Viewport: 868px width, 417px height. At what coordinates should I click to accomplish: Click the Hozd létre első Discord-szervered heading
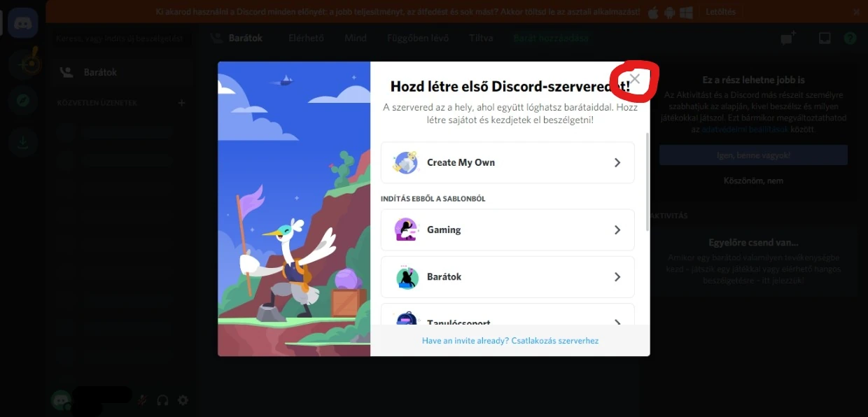point(510,87)
